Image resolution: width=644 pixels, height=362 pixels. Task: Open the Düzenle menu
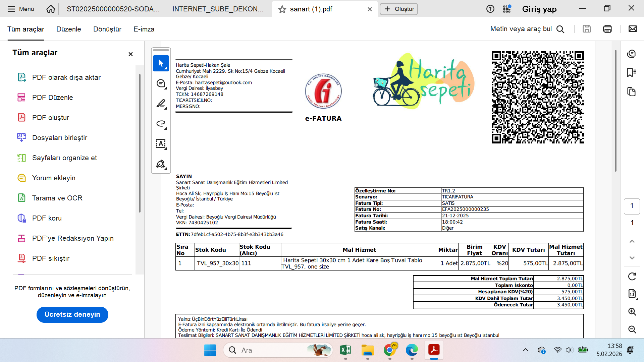tap(69, 29)
